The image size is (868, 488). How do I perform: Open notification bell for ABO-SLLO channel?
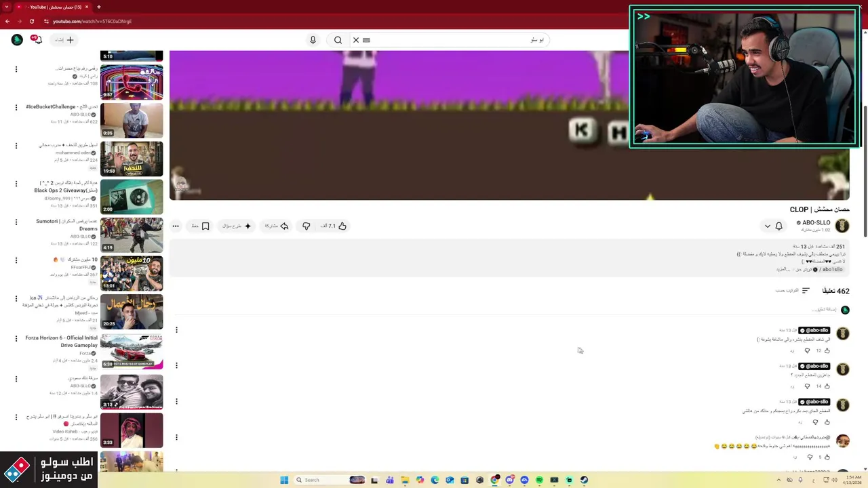pyautogui.click(x=778, y=226)
